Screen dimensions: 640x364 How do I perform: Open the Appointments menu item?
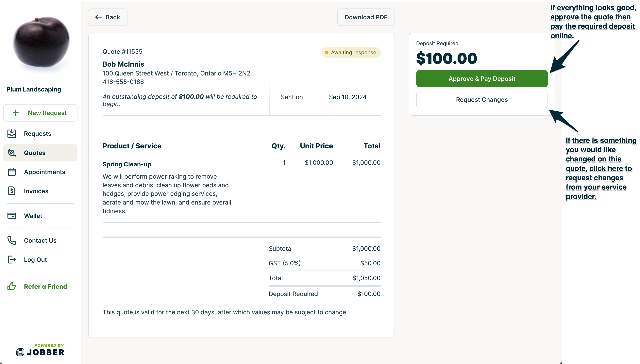pyautogui.click(x=44, y=172)
